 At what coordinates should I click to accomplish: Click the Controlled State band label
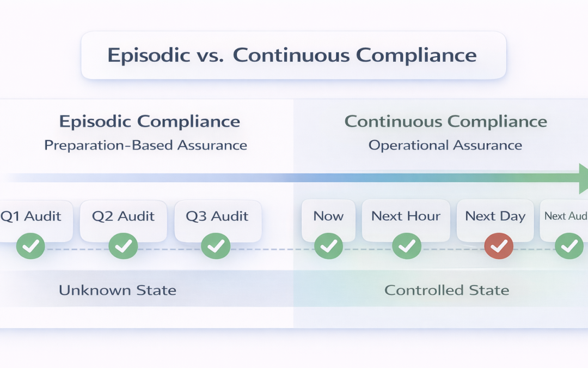[x=446, y=290]
